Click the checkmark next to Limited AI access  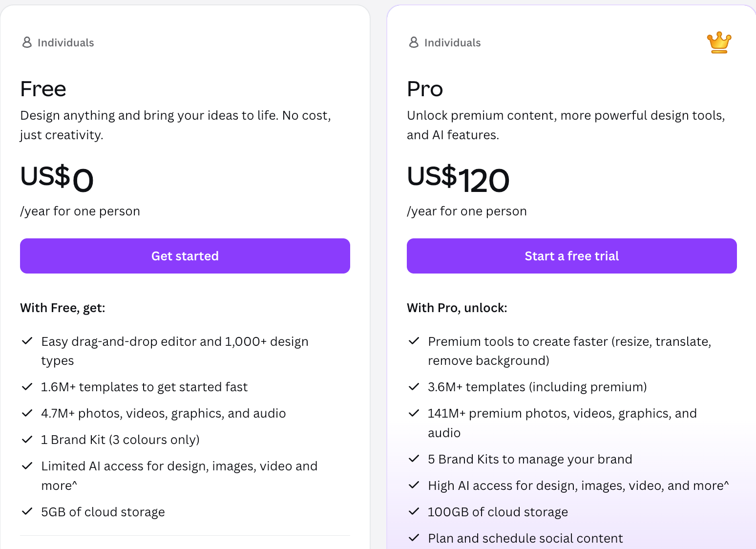click(27, 465)
